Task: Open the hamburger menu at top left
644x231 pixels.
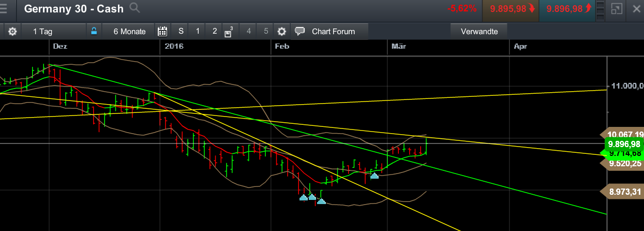Action: point(4,9)
